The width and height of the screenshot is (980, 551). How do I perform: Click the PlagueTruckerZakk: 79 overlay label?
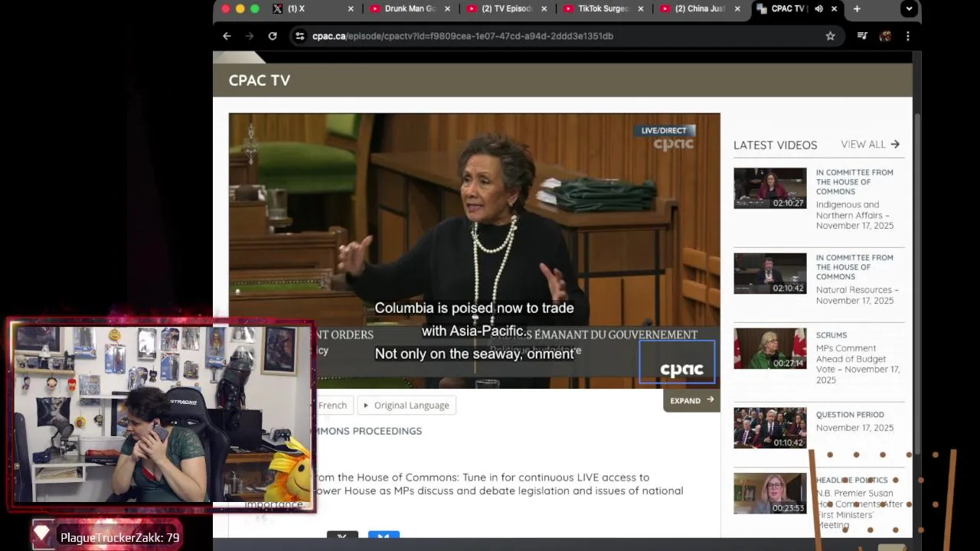point(120,538)
